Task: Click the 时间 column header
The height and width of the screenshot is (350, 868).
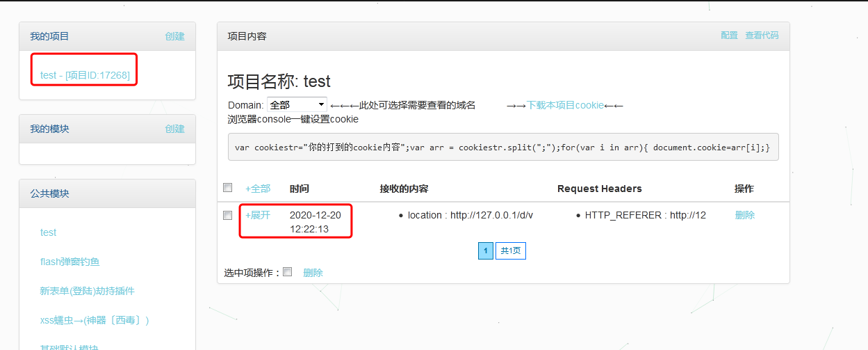Action: [x=300, y=189]
